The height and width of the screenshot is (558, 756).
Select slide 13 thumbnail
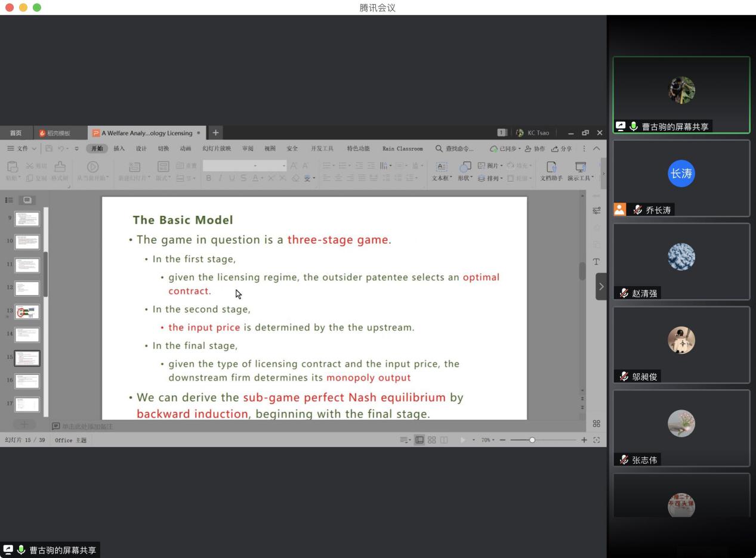[x=27, y=312]
